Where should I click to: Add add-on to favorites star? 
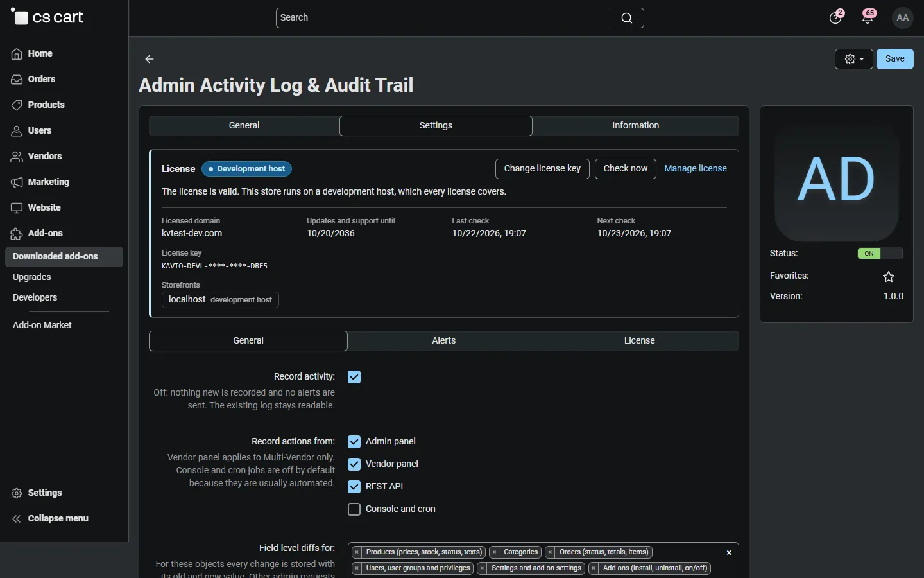pos(889,277)
